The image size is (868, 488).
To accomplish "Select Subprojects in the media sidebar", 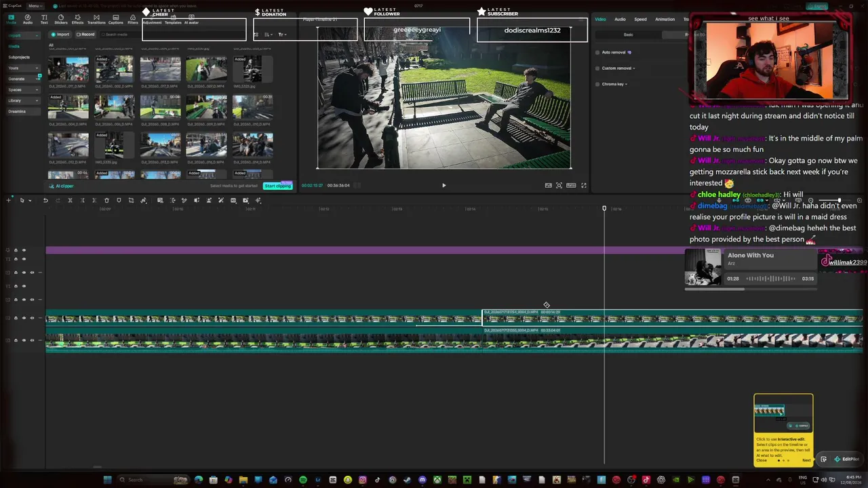I will tap(19, 57).
